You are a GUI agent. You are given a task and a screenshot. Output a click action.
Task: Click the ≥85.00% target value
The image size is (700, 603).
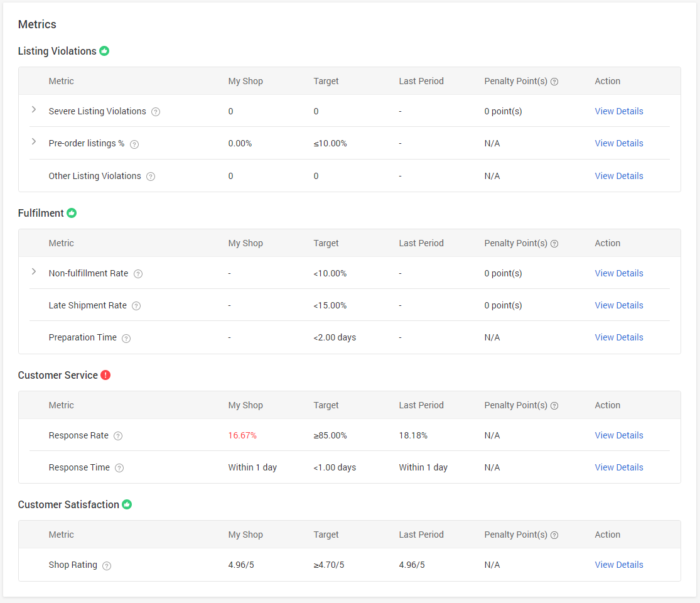click(x=330, y=435)
